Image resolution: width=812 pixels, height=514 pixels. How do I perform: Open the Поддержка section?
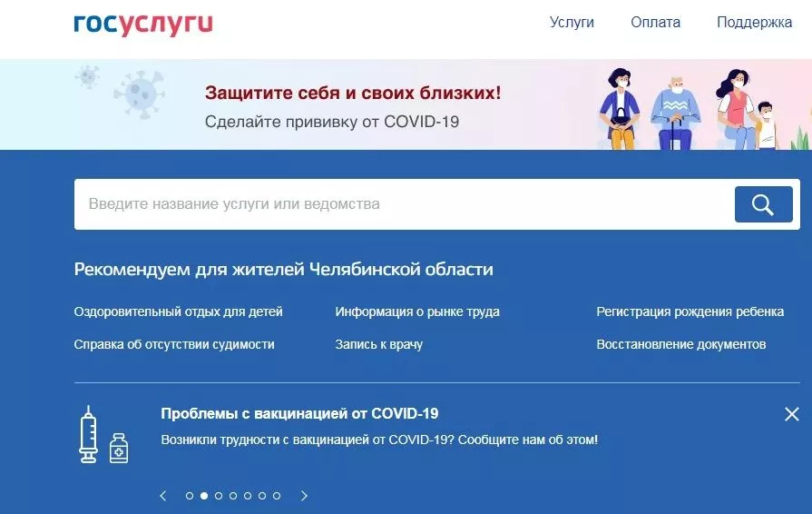pyautogui.click(x=754, y=23)
